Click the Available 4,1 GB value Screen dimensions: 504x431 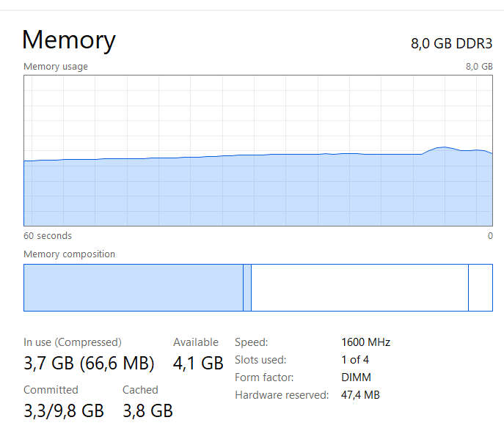[x=198, y=363]
